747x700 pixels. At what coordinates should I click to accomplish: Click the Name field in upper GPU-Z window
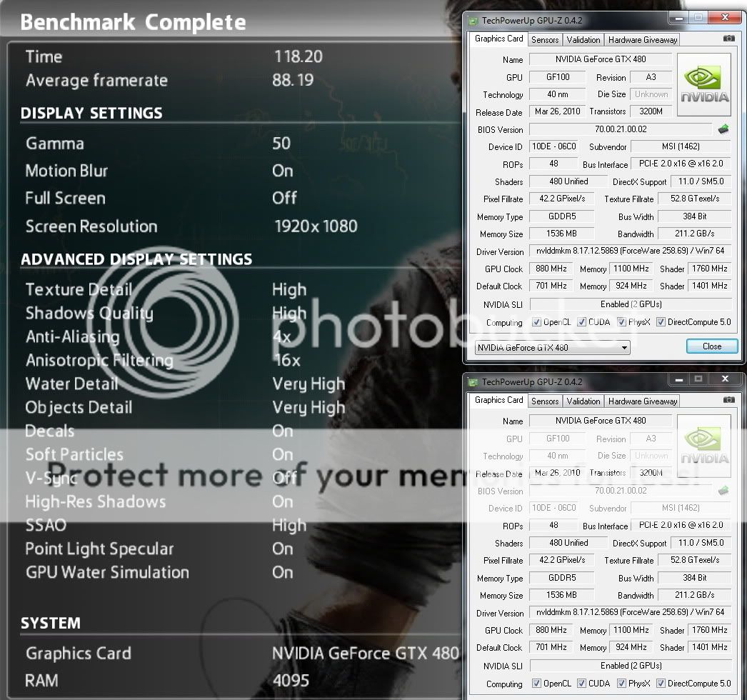(600, 59)
